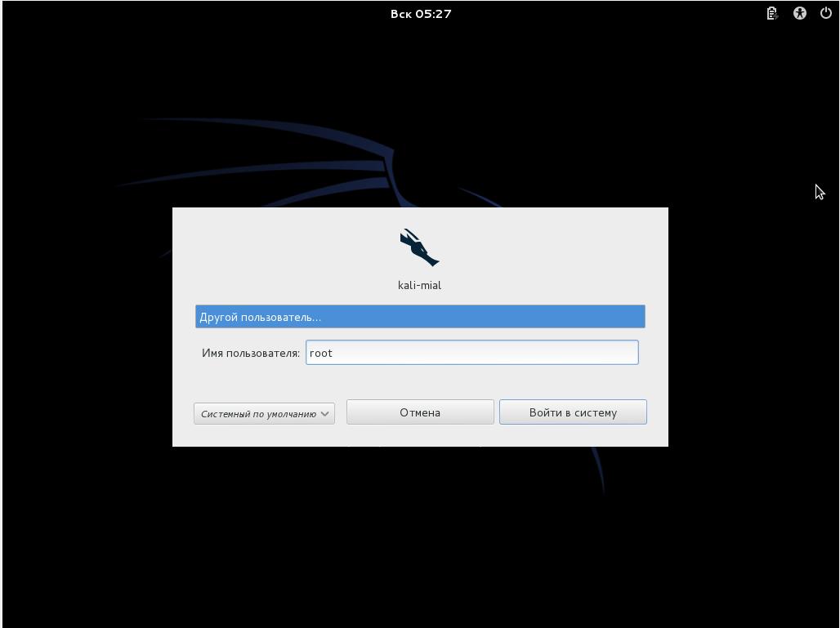This screenshot has width=840, height=628.
Task: Open the battery power status indicator
Action: 771,13
